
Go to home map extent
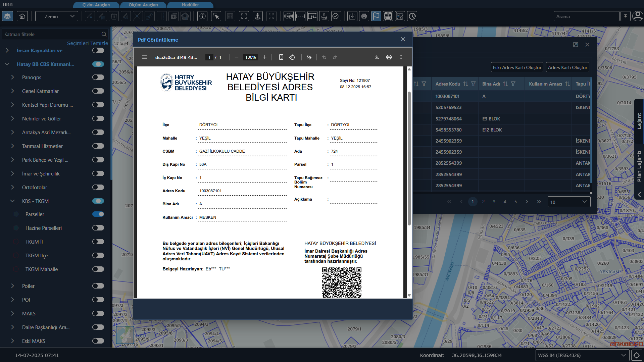(x=22, y=16)
